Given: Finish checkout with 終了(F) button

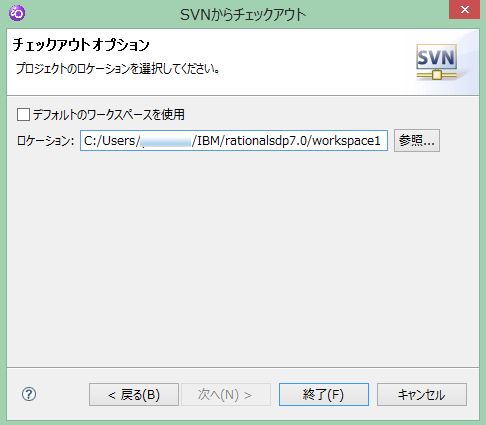Looking at the screenshot, I should [x=324, y=395].
